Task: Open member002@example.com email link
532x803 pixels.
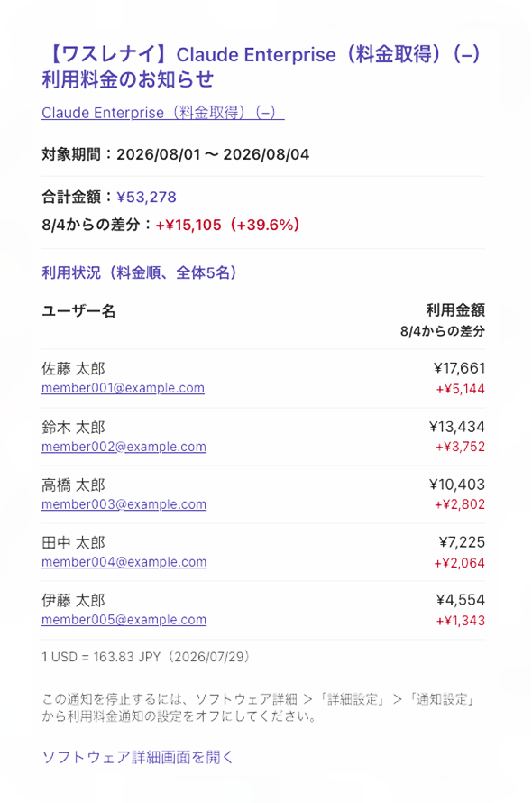Action: pyautogui.click(x=124, y=447)
